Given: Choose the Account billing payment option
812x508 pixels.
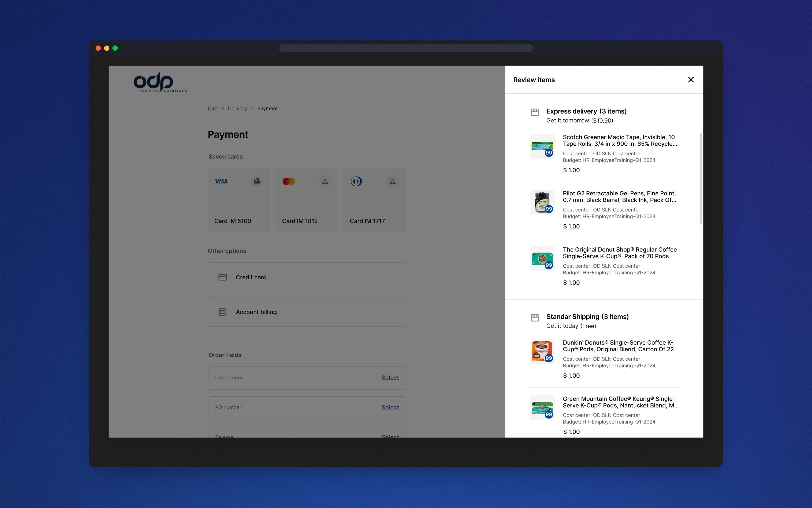Looking at the screenshot, I should click(307, 312).
